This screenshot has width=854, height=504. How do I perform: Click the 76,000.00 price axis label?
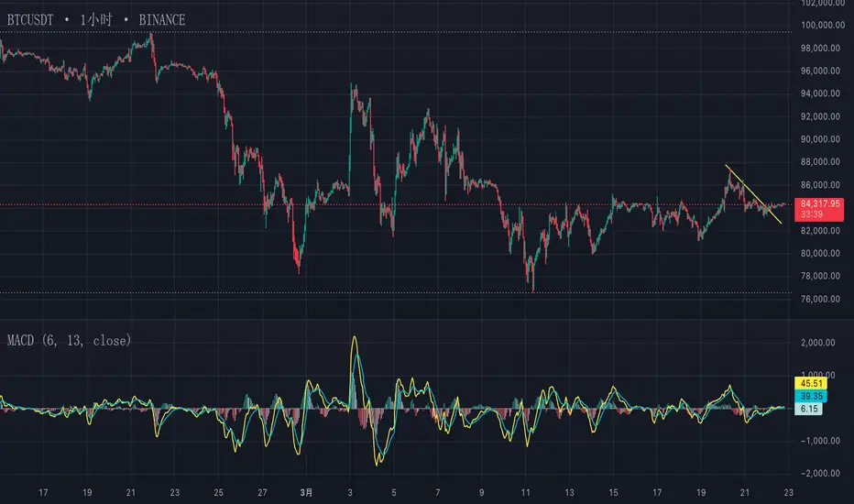point(820,299)
